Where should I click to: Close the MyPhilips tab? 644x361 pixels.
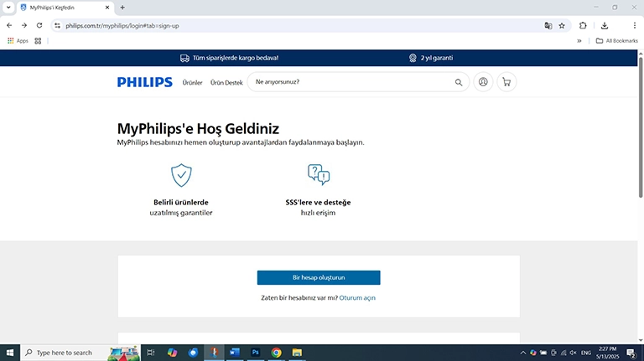point(107,8)
